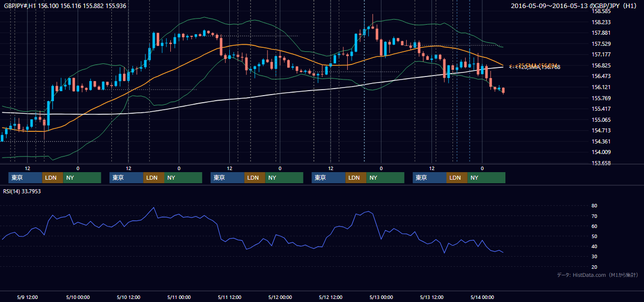The image size is (644, 302).
Task: Select the RSI 50 scale value
Action: click(x=594, y=237)
